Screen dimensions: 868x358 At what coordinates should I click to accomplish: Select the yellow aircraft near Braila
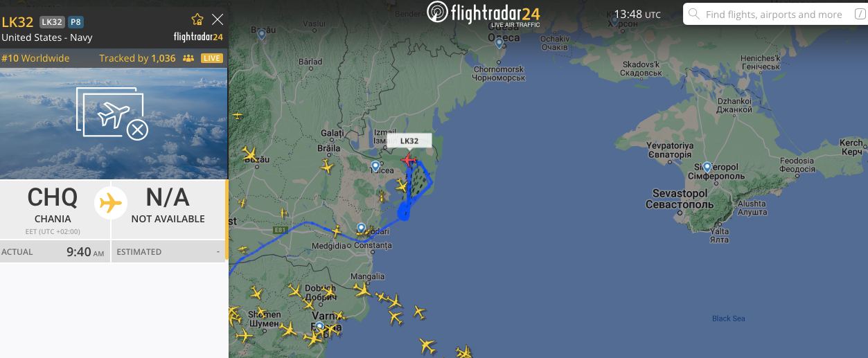327,167
